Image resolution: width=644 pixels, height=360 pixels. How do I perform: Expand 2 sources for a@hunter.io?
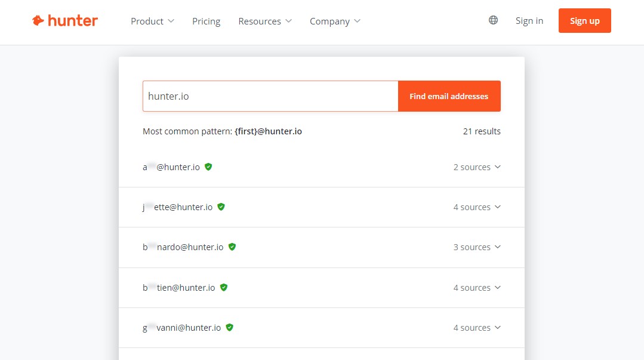(477, 167)
